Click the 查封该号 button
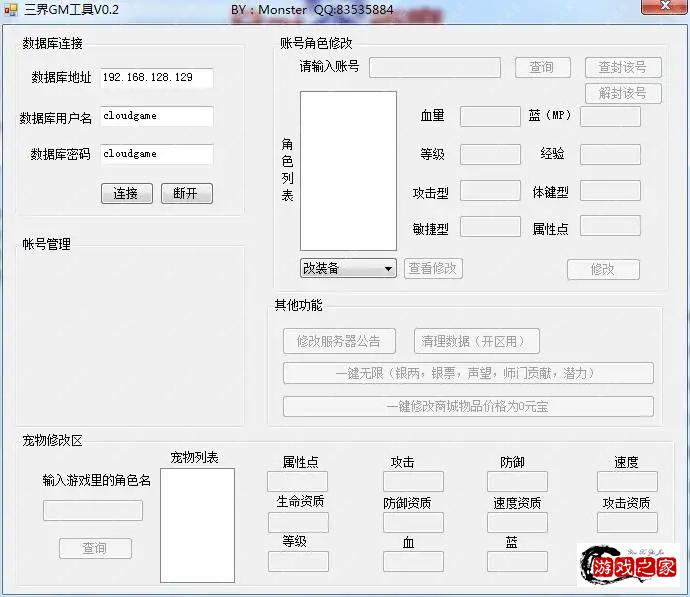 [623, 68]
